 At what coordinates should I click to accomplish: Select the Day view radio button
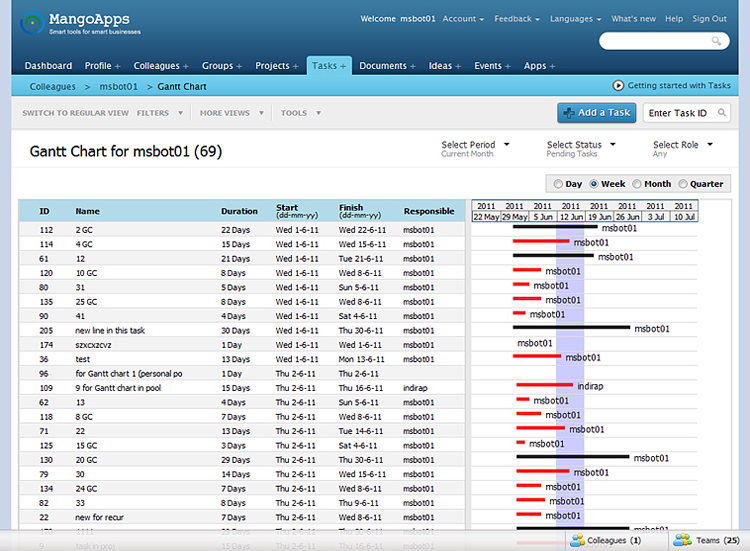558,184
